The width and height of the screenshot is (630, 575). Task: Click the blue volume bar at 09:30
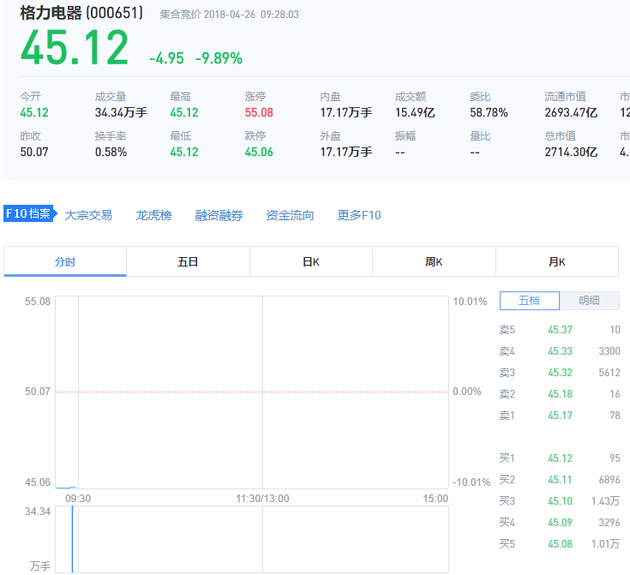point(72,540)
